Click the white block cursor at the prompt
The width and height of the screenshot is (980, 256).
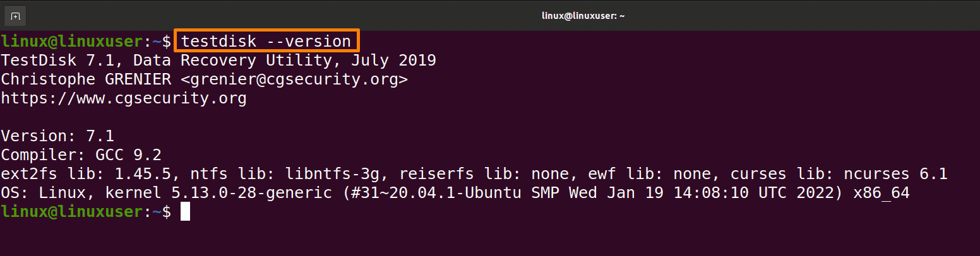coord(185,212)
